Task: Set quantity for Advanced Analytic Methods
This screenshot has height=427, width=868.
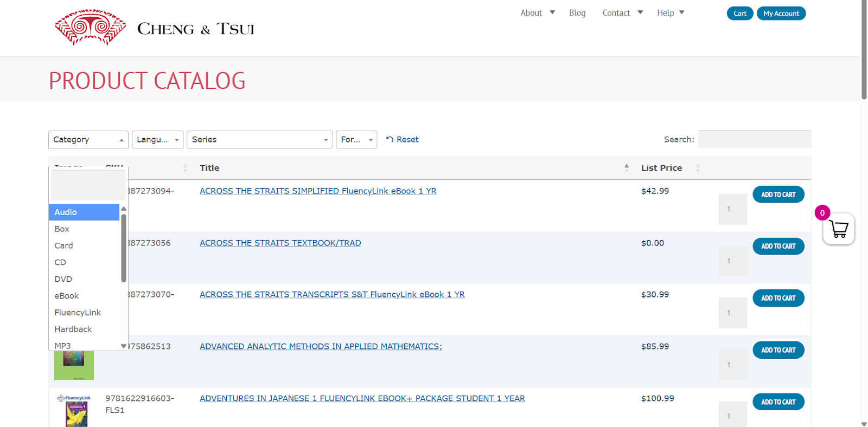Action: (x=733, y=365)
